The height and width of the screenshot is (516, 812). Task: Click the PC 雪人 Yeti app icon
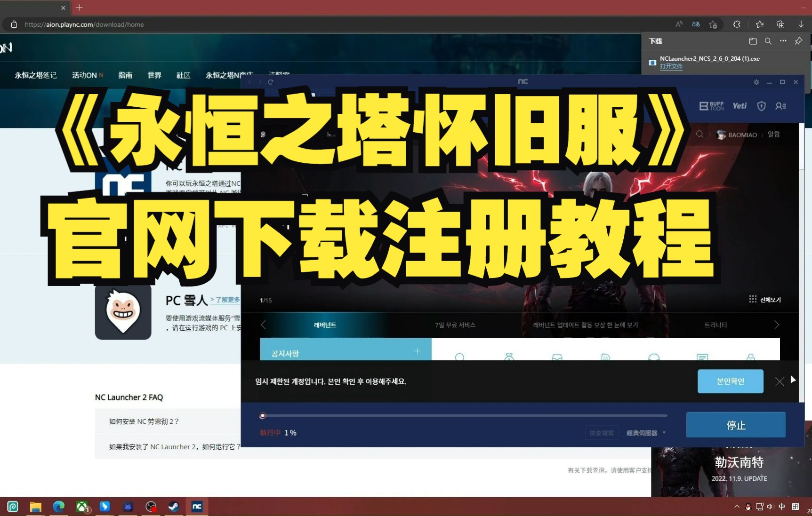pyautogui.click(x=123, y=311)
